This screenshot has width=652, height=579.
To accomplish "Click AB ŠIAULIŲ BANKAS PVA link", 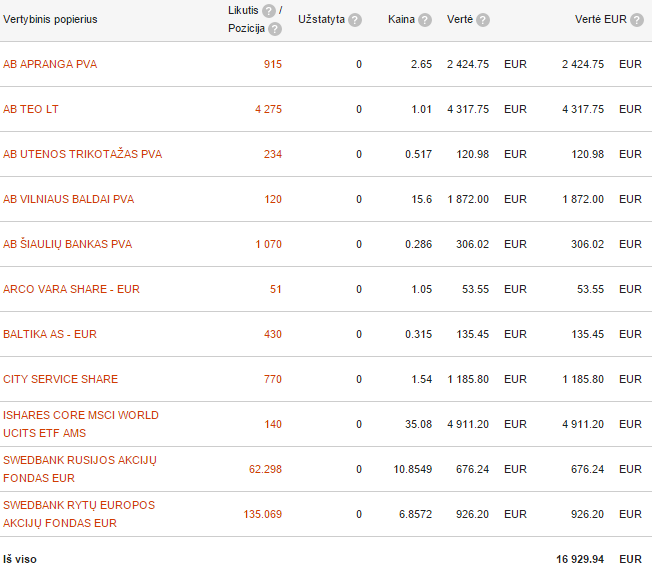I will tap(67, 244).
